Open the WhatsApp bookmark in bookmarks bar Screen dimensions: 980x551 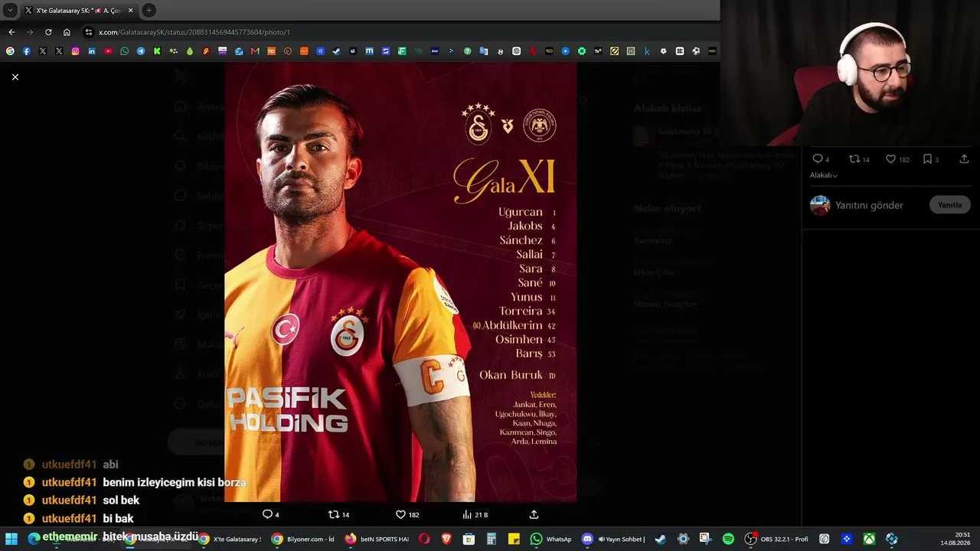tap(125, 51)
